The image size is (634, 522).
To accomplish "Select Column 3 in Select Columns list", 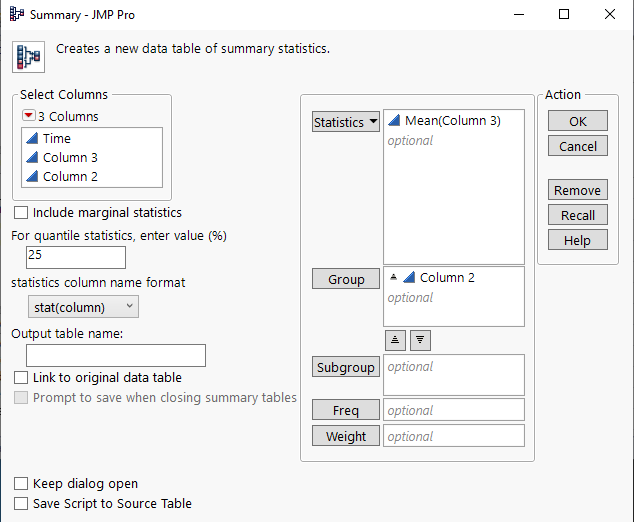I will click(x=70, y=158).
